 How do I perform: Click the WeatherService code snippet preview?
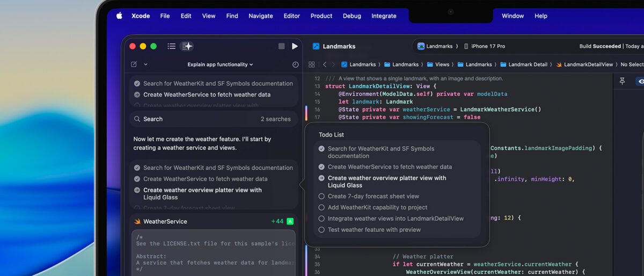coord(214,252)
